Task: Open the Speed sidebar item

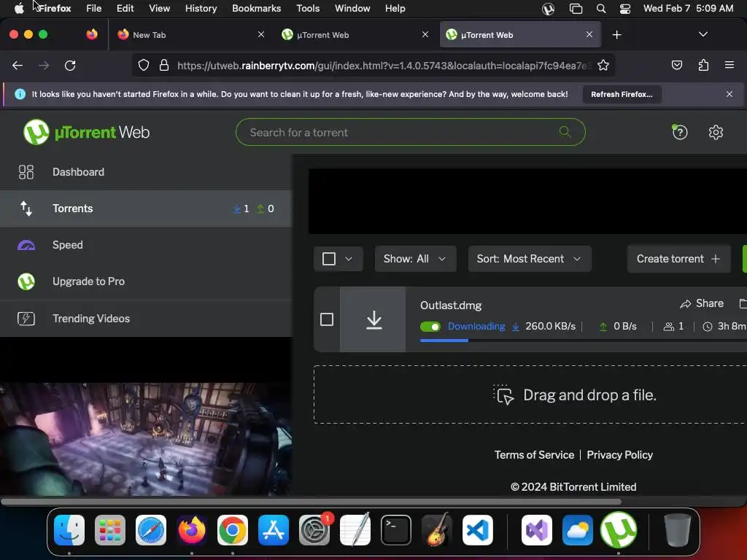Action: 146,245
